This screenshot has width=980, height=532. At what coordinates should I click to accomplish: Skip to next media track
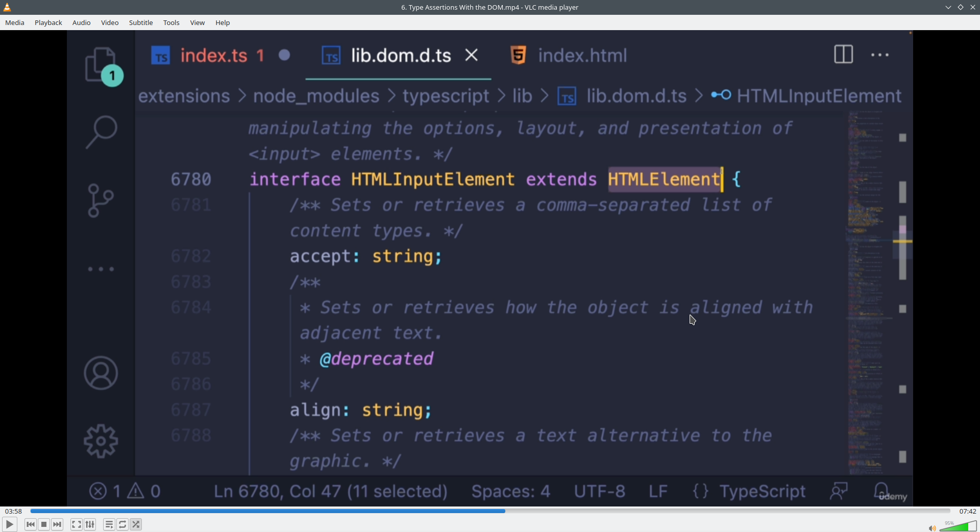pos(57,524)
